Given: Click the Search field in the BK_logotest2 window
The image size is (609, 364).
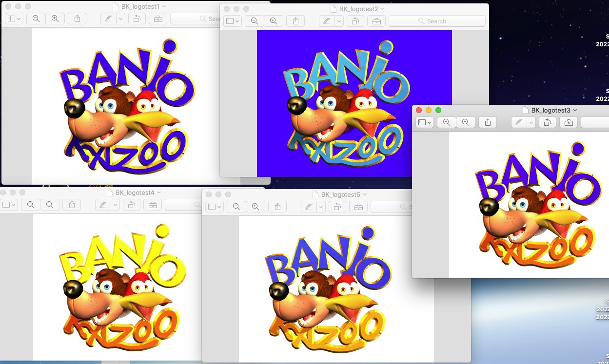Looking at the screenshot, I should 437,21.
